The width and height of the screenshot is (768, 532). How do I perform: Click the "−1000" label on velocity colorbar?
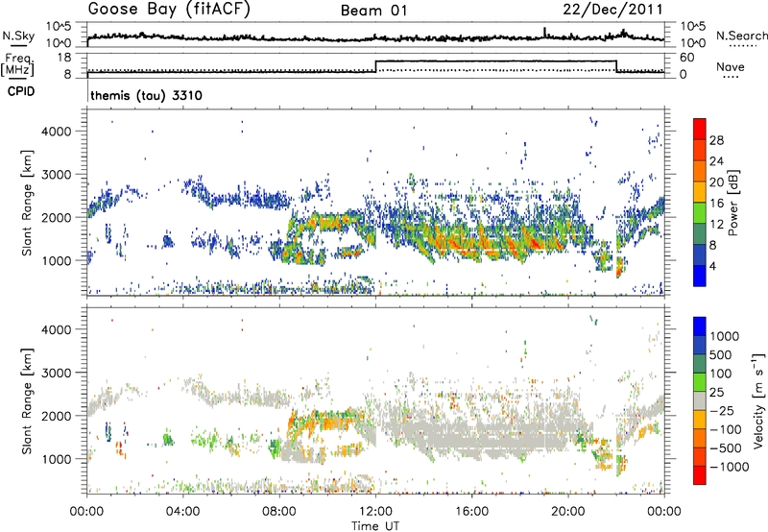pos(730,467)
